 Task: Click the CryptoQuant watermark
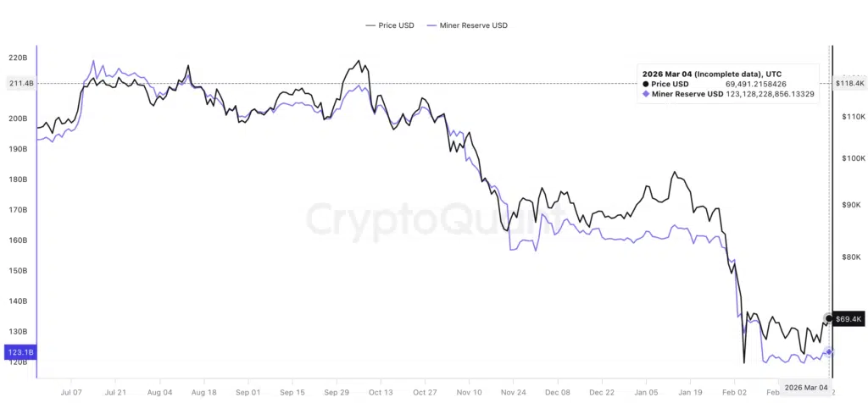pos(434,218)
